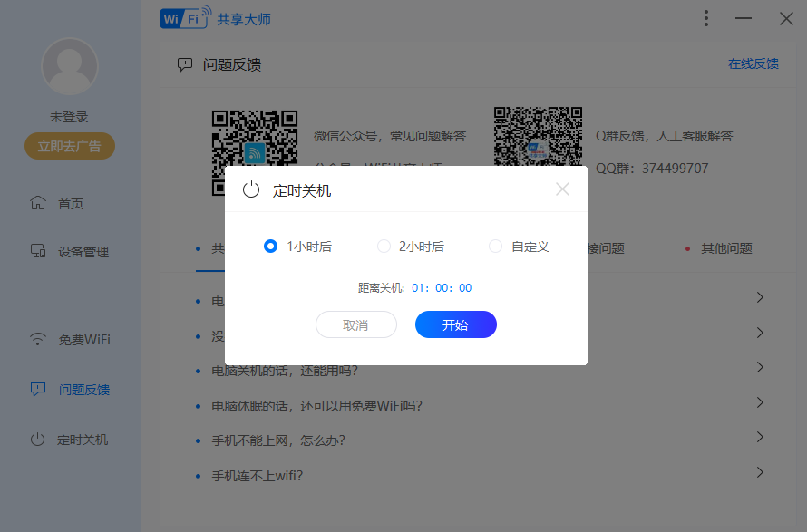Image resolution: width=807 pixels, height=532 pixels.
Task: Click the home icon in sidebar
Action: [37, 203]
